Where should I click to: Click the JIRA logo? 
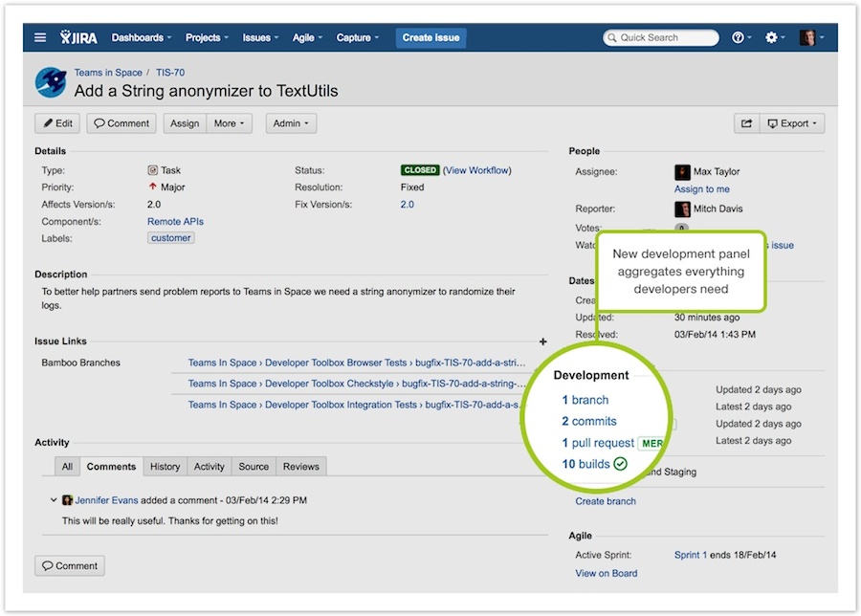[78, 37]
